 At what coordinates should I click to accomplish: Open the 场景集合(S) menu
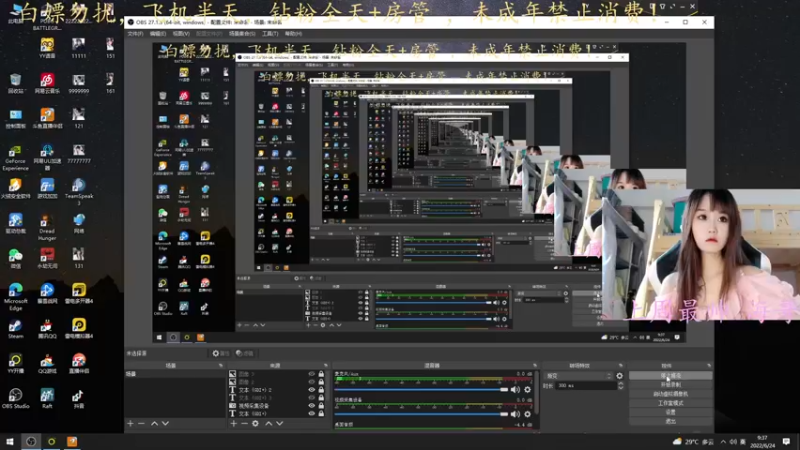[242, 34]
